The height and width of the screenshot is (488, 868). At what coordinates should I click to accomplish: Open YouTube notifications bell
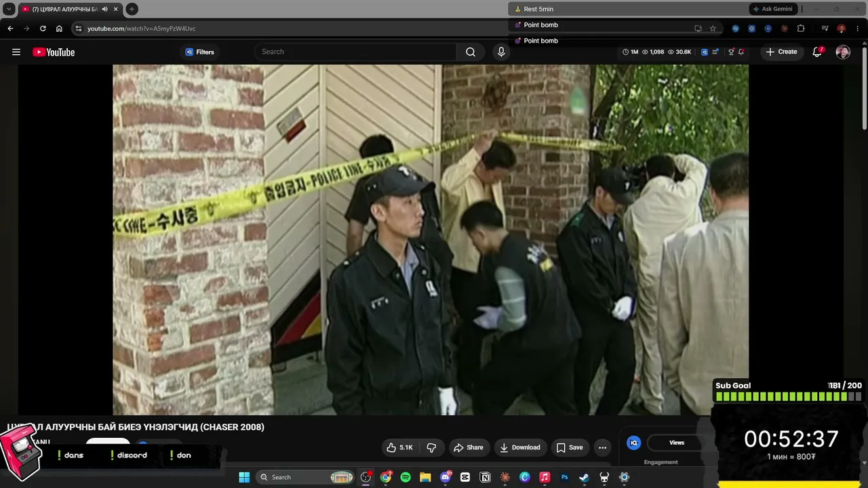(817, 52)
